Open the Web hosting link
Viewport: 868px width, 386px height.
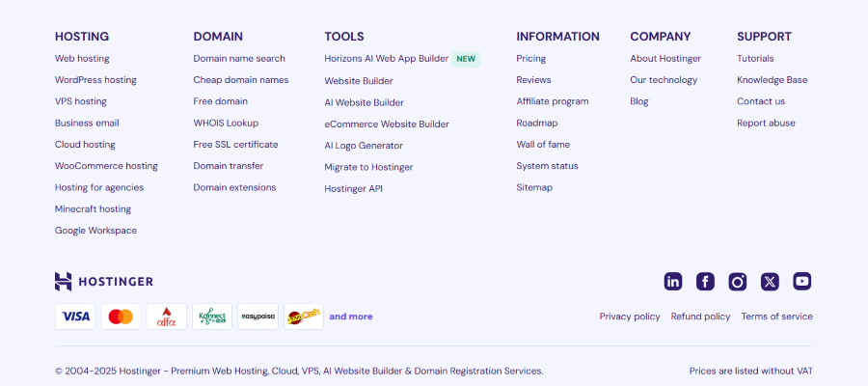tap(82, 58)
